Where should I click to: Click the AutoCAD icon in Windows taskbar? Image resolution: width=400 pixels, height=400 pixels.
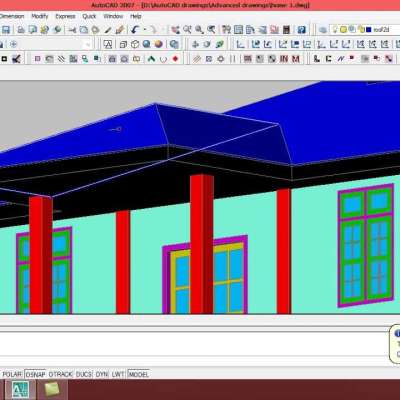20,389
